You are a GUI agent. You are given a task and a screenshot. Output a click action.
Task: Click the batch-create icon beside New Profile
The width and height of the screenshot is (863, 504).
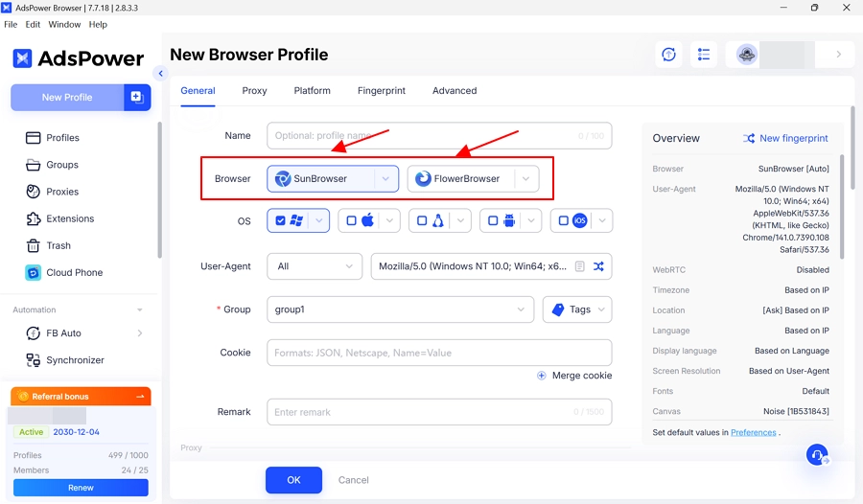click(x=137, y=98)
